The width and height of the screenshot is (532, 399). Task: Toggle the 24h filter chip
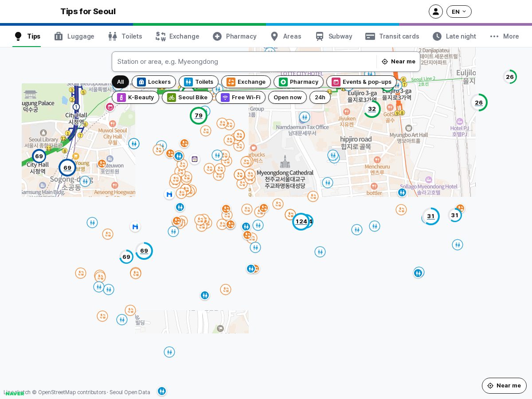320,98
